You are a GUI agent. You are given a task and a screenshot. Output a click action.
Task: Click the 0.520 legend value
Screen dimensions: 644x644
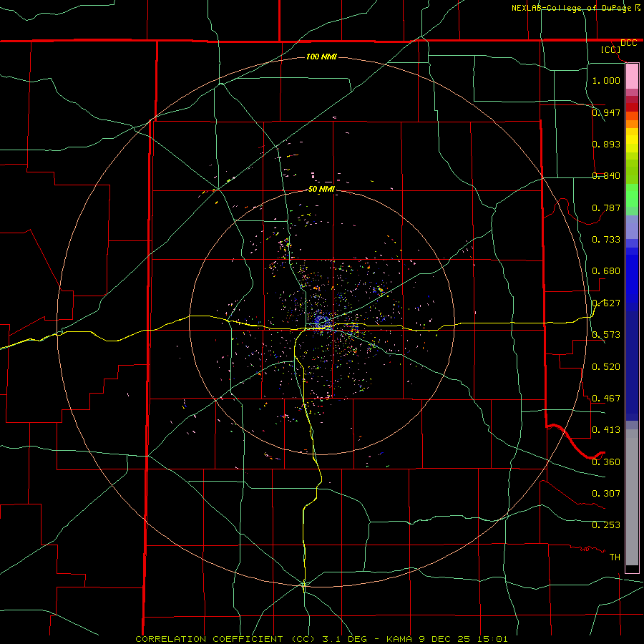606,367
